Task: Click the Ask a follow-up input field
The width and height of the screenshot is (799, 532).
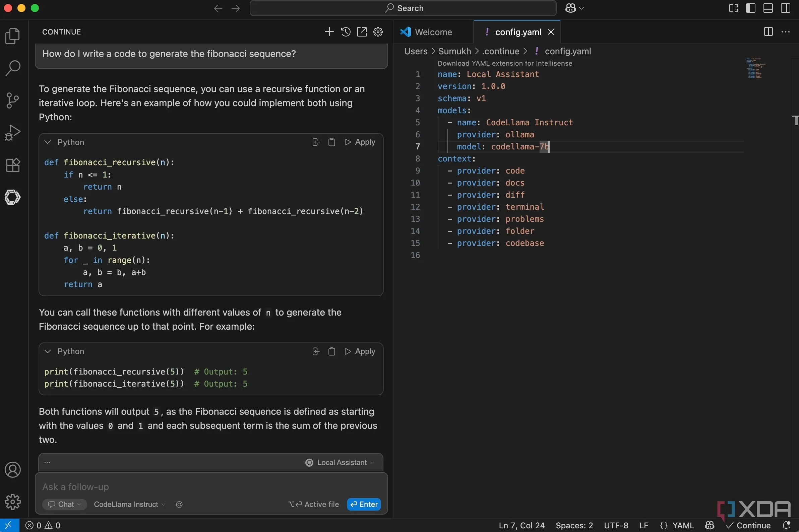Action: (x=211, y=487)
